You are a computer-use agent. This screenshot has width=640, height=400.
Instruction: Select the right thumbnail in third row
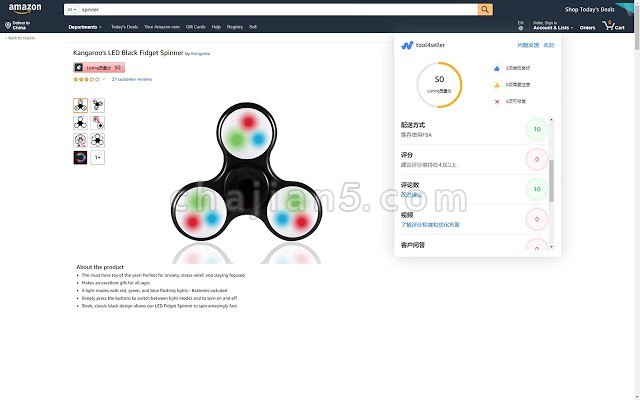(x=98, y=140)
